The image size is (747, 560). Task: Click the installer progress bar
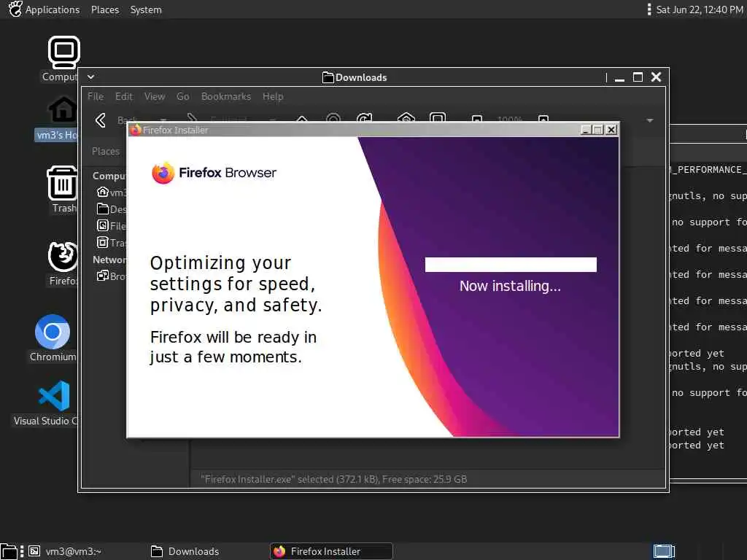pyautogui.click(x=511, y=265)
